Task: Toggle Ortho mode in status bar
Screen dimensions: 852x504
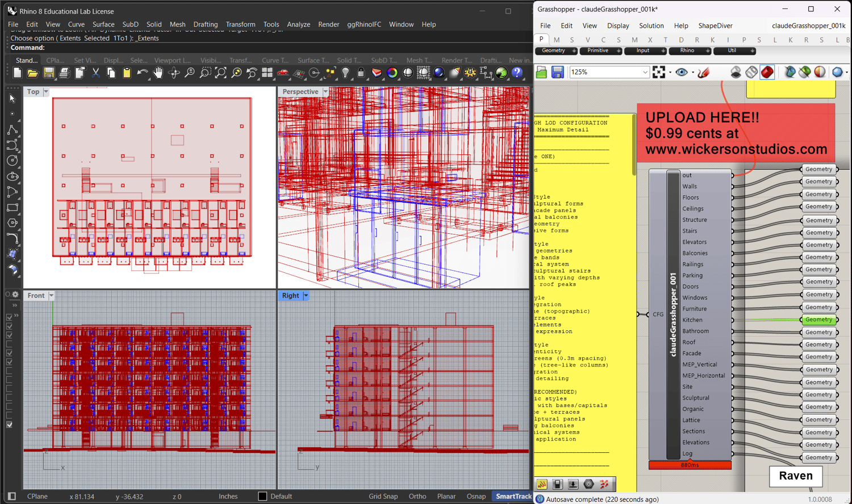Action: point(417,496)
